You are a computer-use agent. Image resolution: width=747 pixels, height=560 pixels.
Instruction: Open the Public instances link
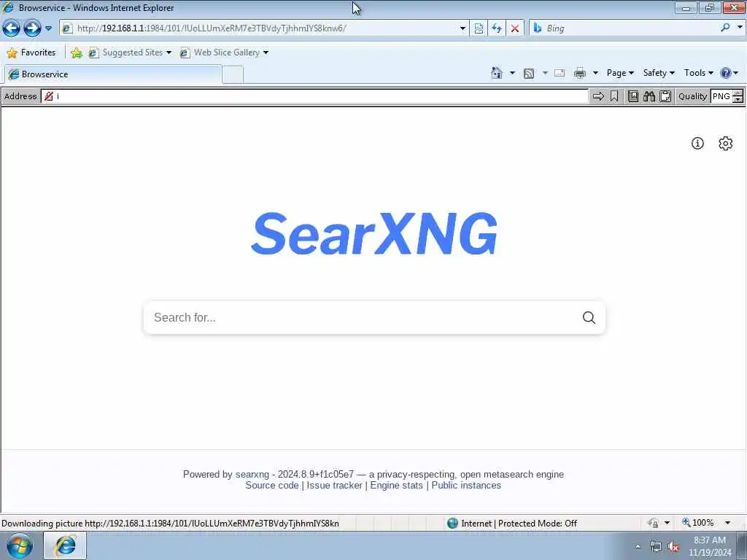click(466, 485)
